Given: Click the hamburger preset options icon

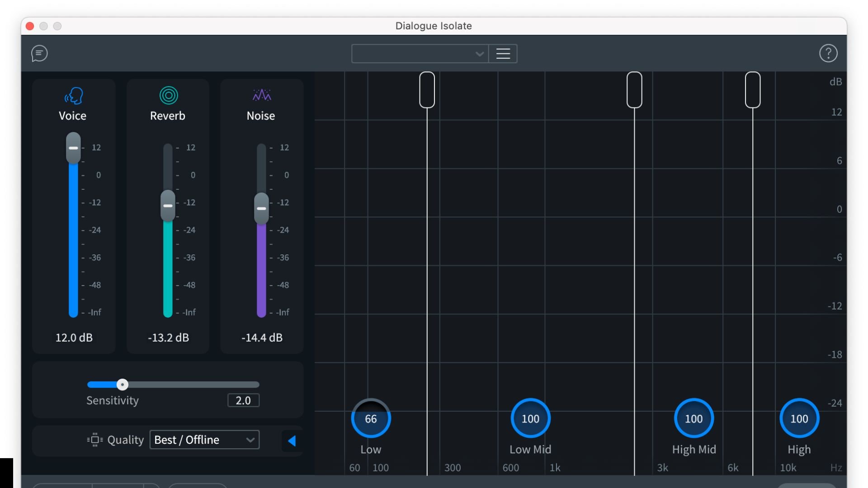Looking at the screenshot, I should 503,53.
